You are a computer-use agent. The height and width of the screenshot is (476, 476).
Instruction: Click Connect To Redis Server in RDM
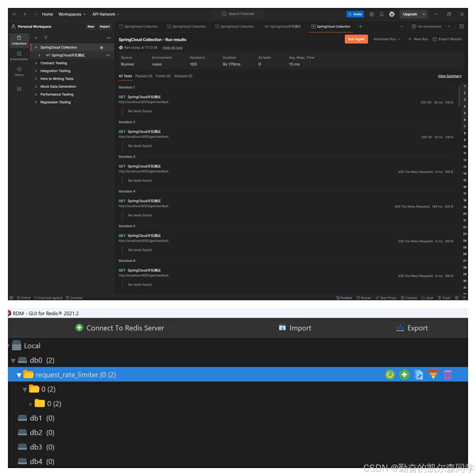pyautogui.click(x=120, y=328)
